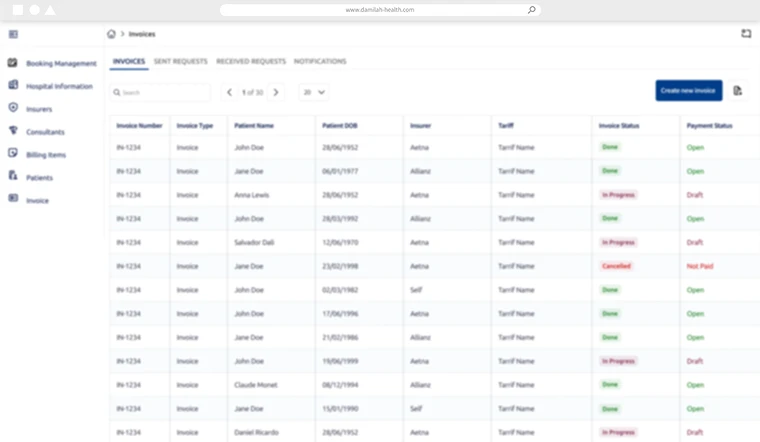
Task: Open the Notifications tab
Action: point(320,62)
